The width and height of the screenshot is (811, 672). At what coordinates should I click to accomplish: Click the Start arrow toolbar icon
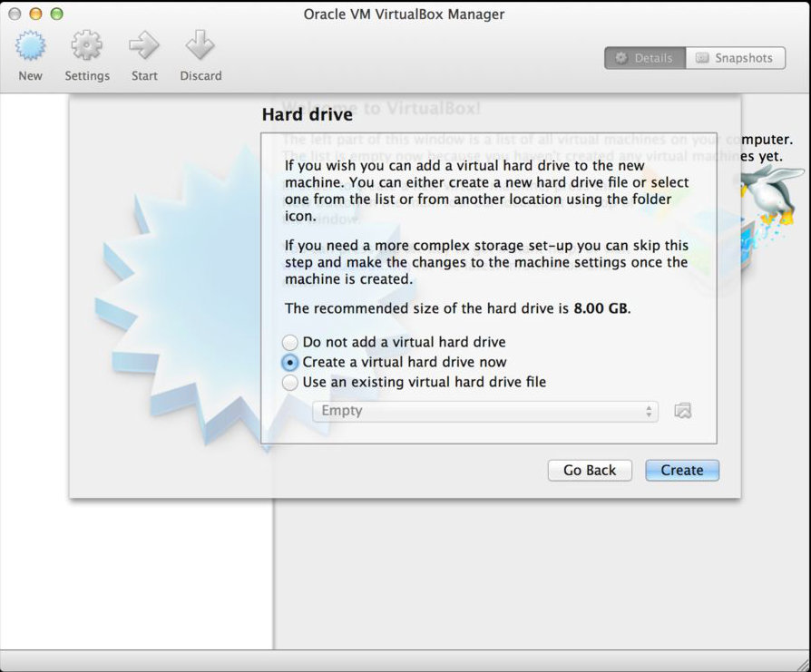coord(144,45)
